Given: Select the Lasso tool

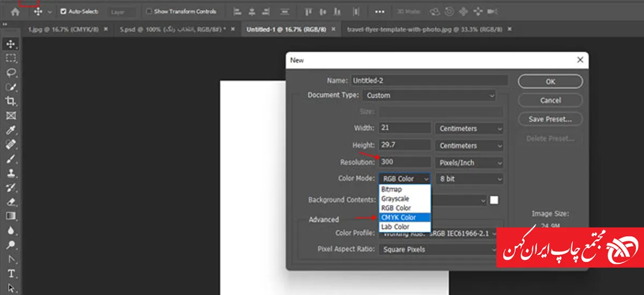Looking at the screenshot, I should 11,73.
